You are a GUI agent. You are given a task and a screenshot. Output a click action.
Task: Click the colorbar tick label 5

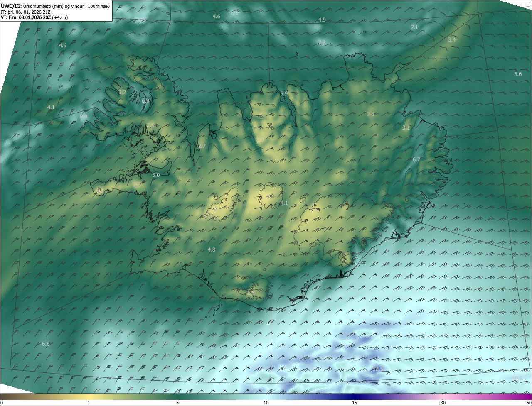[x=177, y=403]
